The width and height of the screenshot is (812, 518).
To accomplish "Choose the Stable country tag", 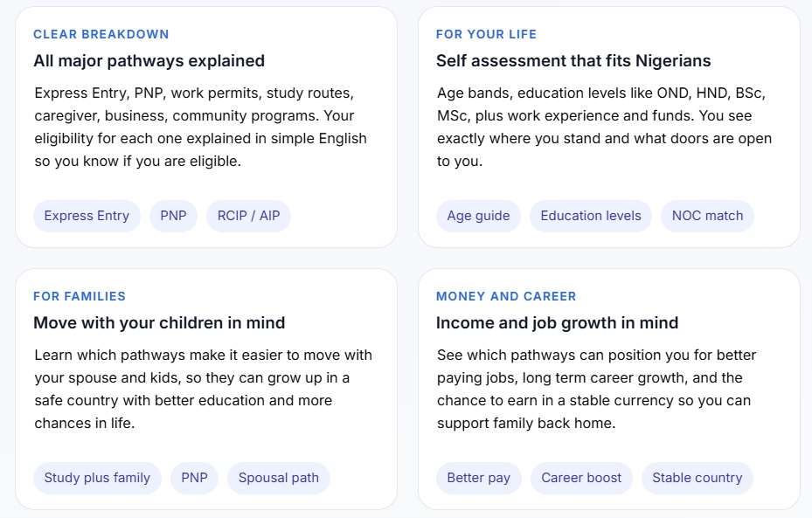I will pos(697,478).
